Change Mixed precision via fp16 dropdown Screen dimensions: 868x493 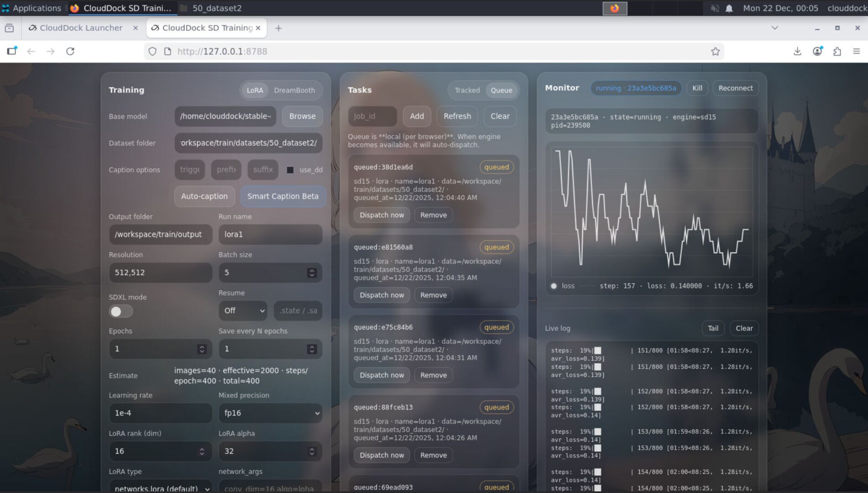click(x=270, y=413)
